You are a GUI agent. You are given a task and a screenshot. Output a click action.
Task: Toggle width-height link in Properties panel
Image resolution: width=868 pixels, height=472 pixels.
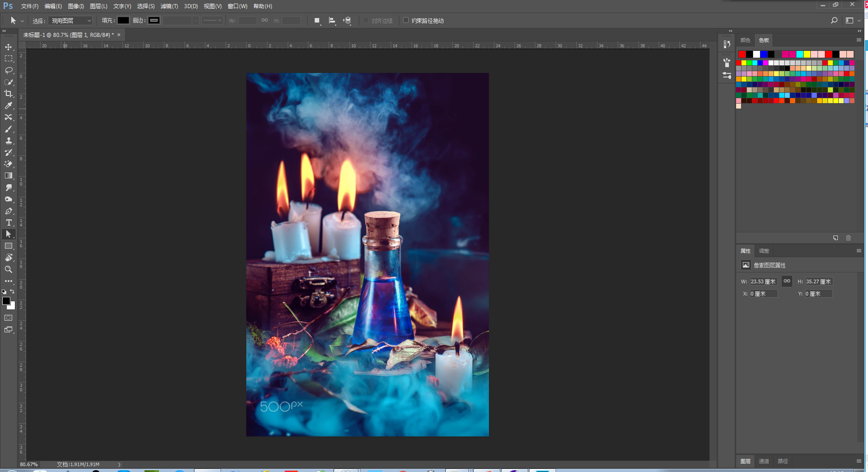(x=787, y=281)
